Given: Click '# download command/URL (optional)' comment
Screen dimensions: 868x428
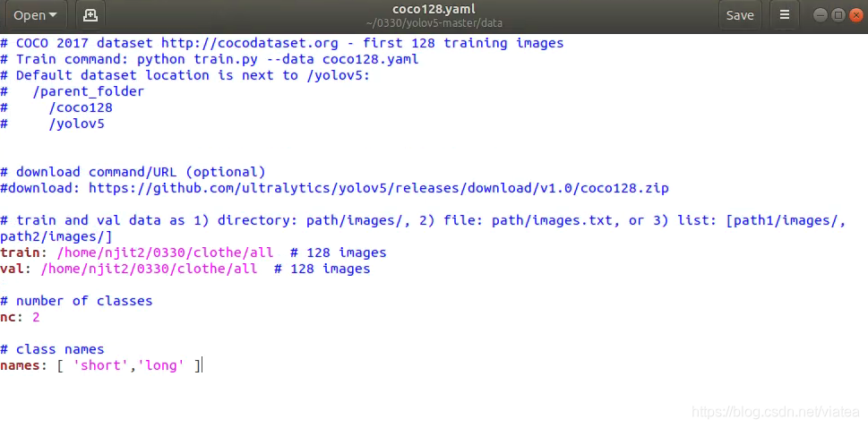Looking at the screenshot, I should pos(133,172).
